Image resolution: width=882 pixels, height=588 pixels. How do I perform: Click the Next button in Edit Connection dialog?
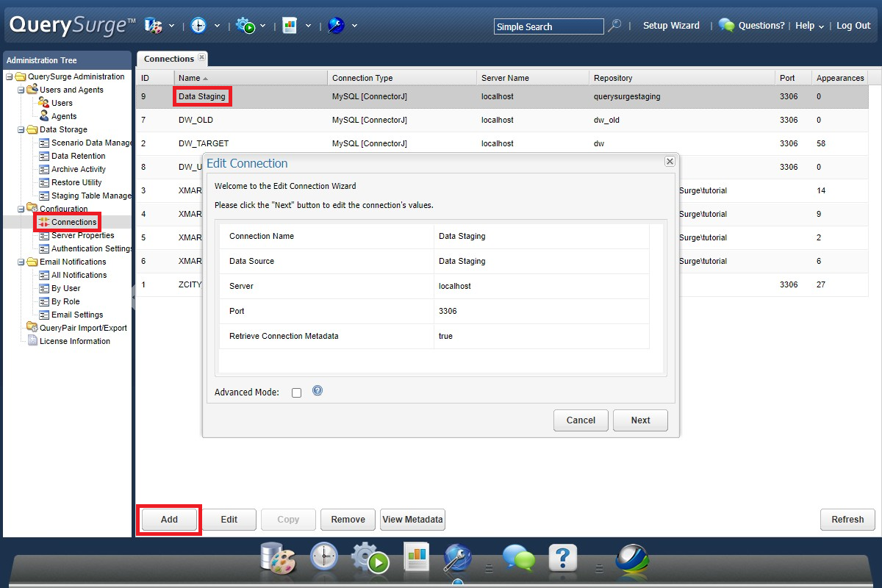[639, 420]
